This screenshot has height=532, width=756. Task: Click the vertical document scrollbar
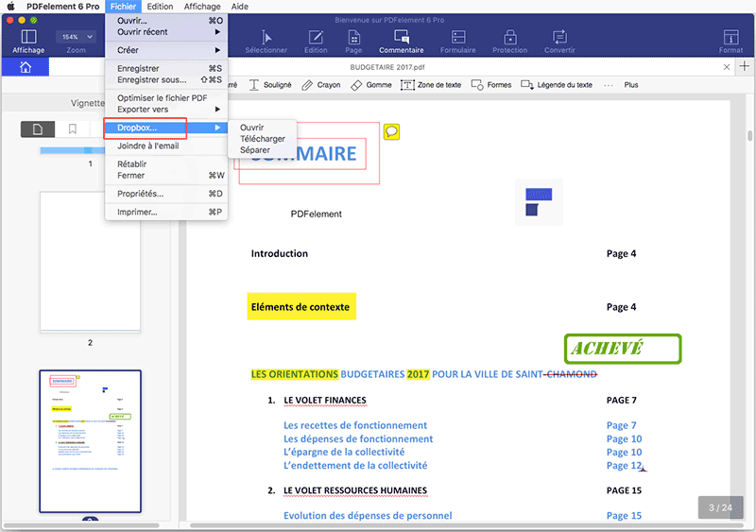click(x=749, y=135)
